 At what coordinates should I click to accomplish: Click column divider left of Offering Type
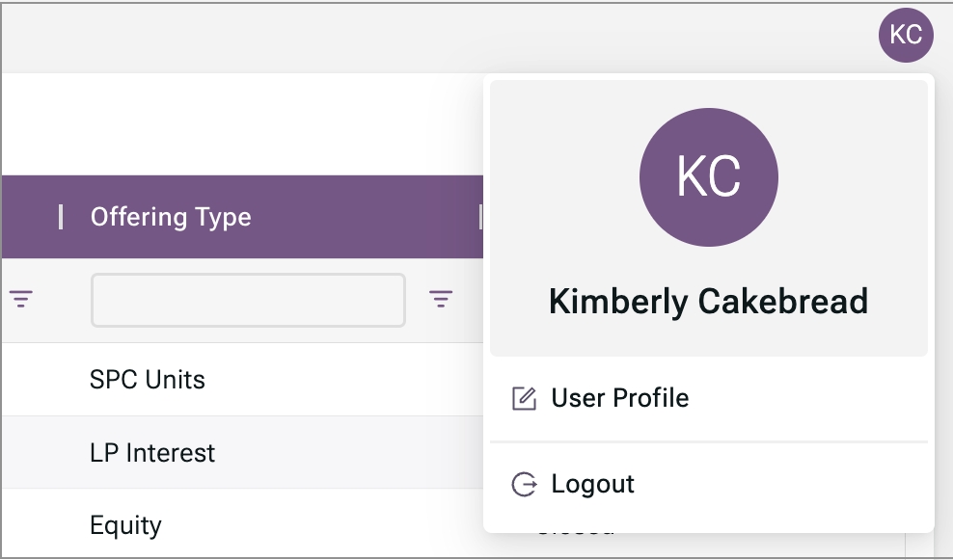61,217
